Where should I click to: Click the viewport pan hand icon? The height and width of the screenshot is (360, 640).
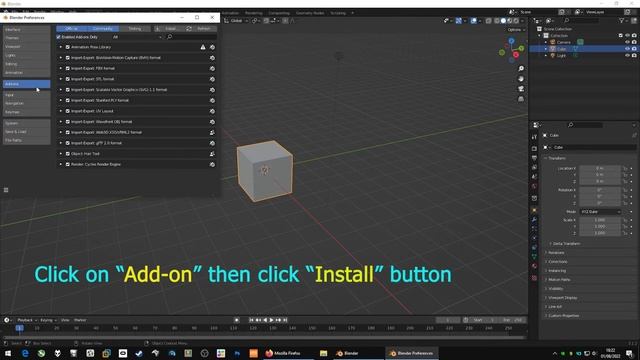click(x=521, y=79)
